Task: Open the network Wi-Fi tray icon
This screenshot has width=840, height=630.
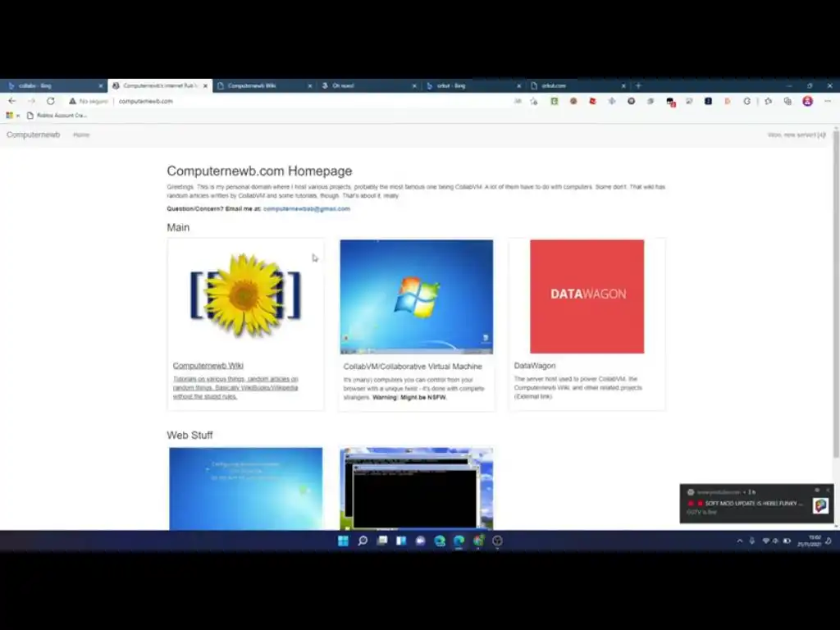Action: point(766,541)
